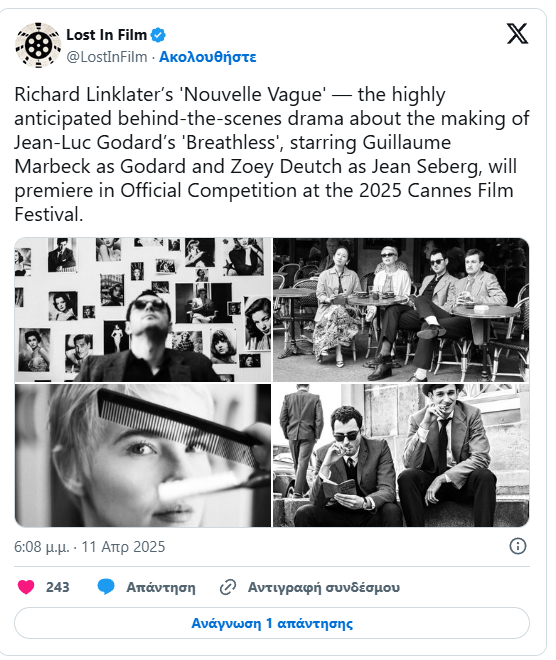Open the info circle icon
The image size is (556, 660).
click(x=518, y=546)
